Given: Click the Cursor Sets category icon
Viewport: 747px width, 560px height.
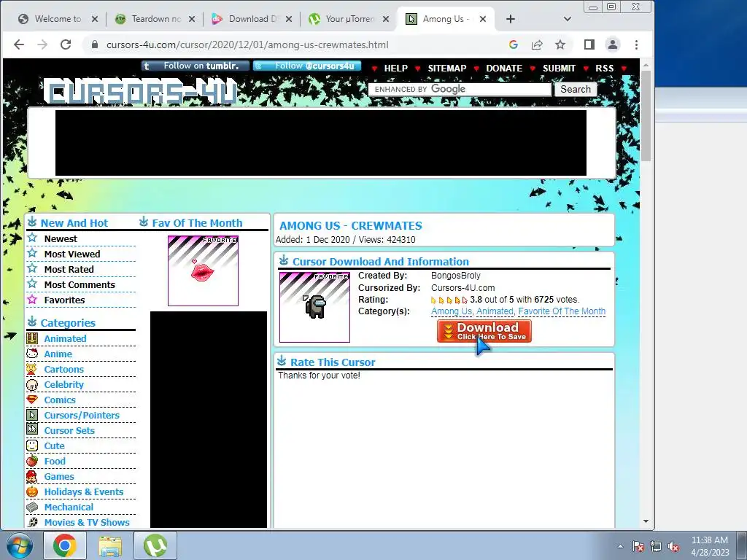Looking at the screenshot, I should click(x=32, y=430).
